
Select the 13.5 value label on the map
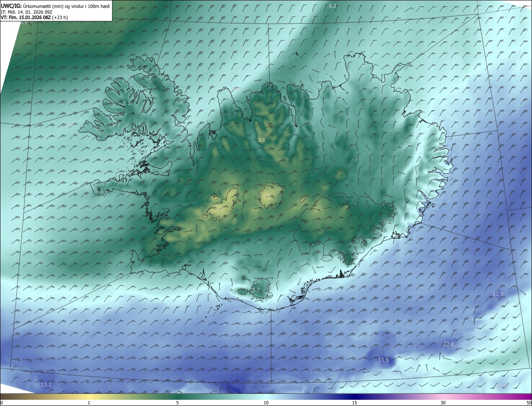point(383,360)
